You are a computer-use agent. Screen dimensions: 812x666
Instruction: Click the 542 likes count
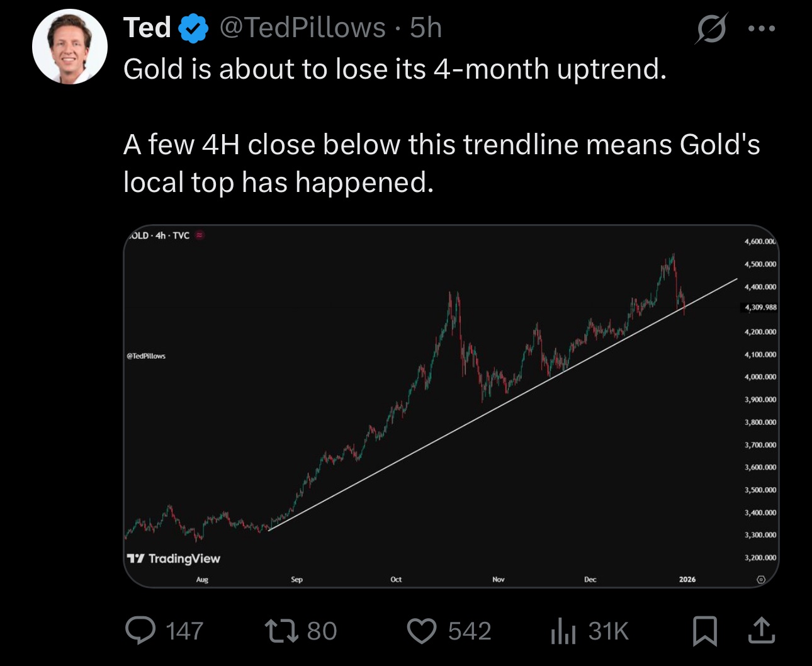(x=470, y=631)
